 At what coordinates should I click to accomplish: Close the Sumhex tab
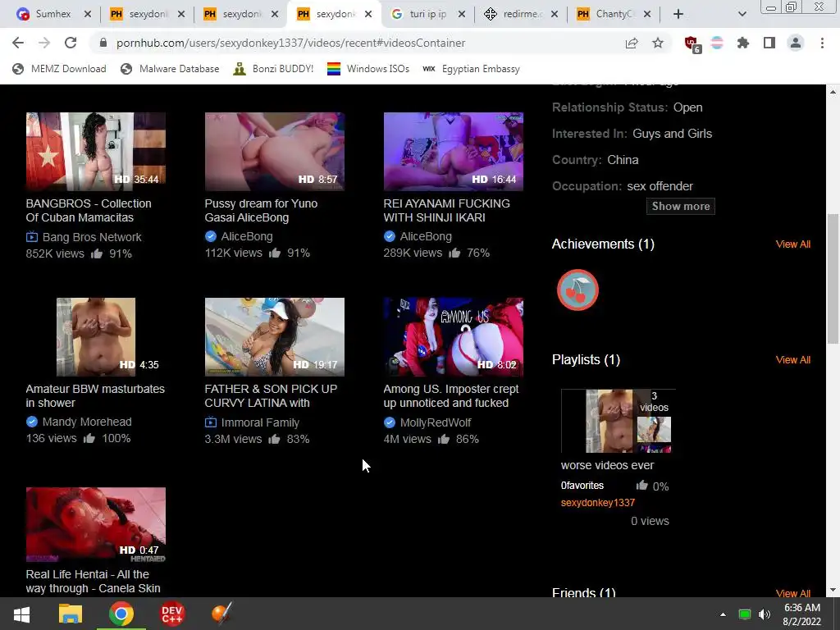point(88,14)
